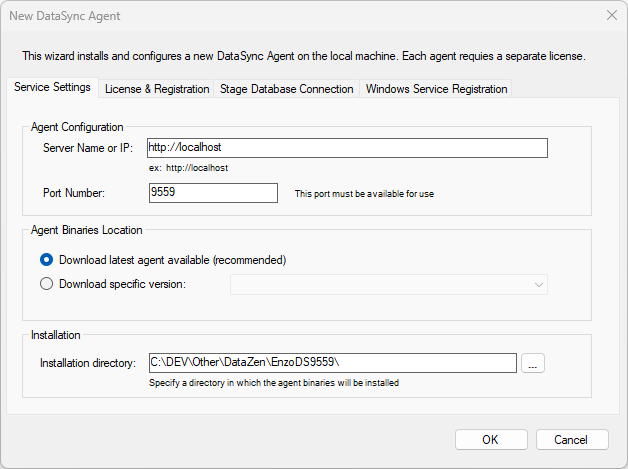Expand the specific version dropdown list
The height and width of the screenshot is (469, 628).
click(538, 285)
